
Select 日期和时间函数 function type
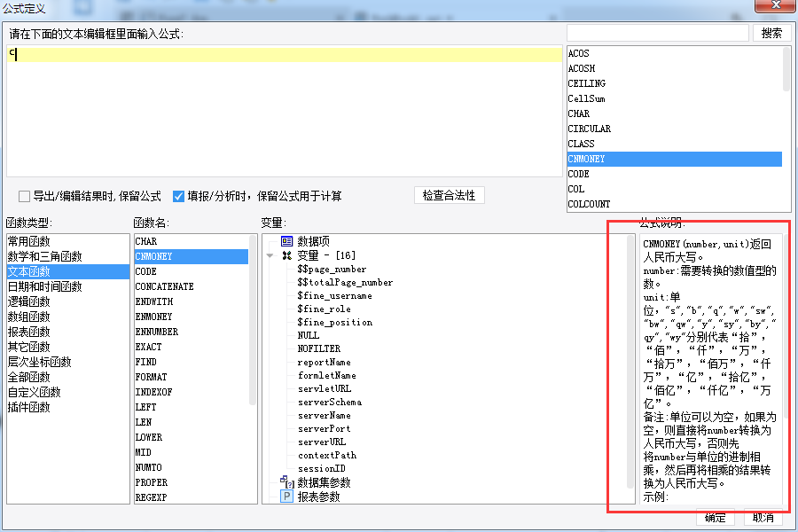coord(67,286)
